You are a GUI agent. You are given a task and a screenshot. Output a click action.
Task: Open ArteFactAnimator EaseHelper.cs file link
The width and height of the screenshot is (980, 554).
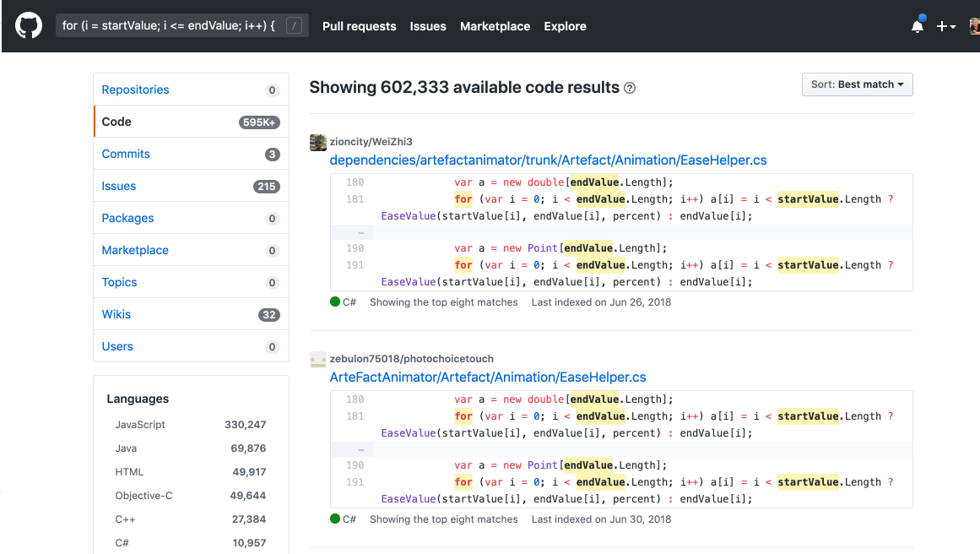pos(487,377)
